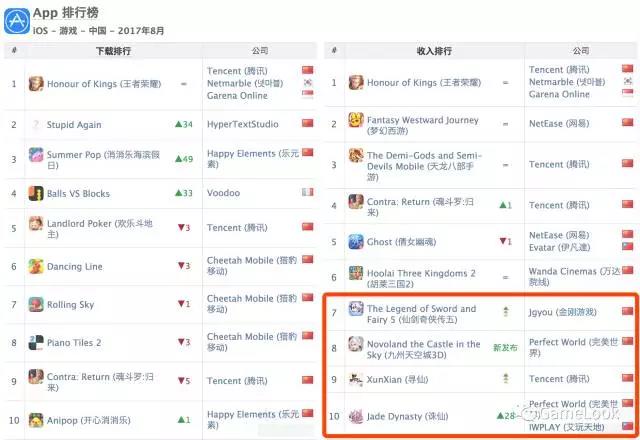Select the 收入排行 column header
640x440 pixels.
tap(434, 51)
